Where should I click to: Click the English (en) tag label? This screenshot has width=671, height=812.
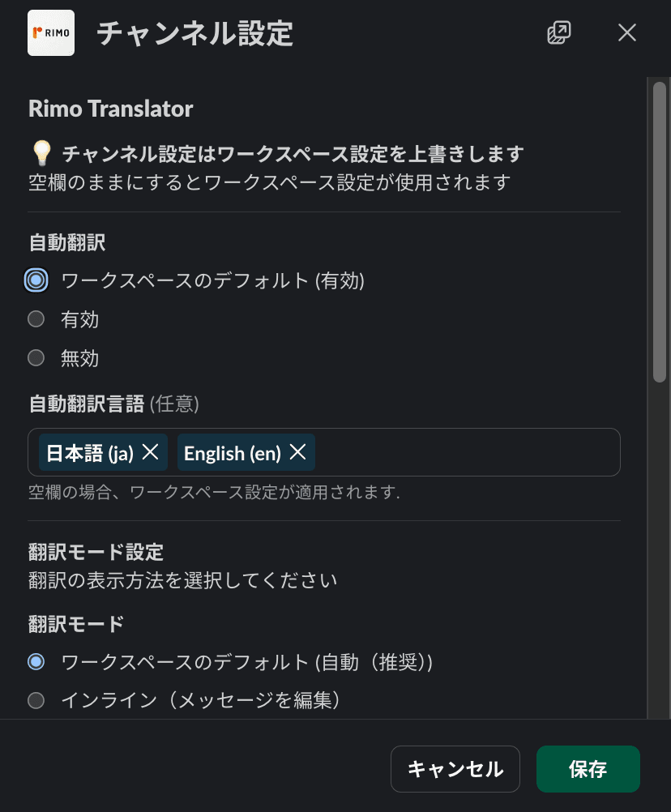click(234, 452)
